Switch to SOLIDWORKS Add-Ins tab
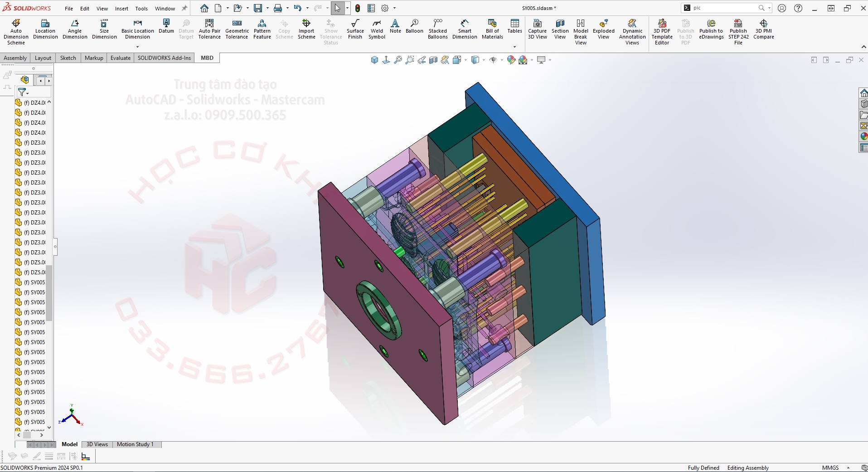Image resolution: width=868 pixels, height=472 pixels. (x=164, y=58)
